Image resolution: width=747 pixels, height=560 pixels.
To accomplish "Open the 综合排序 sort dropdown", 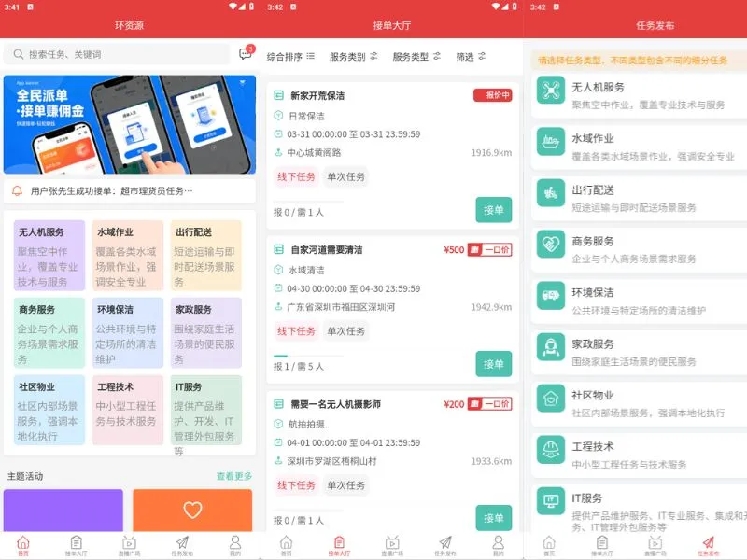I will [290, 56].
